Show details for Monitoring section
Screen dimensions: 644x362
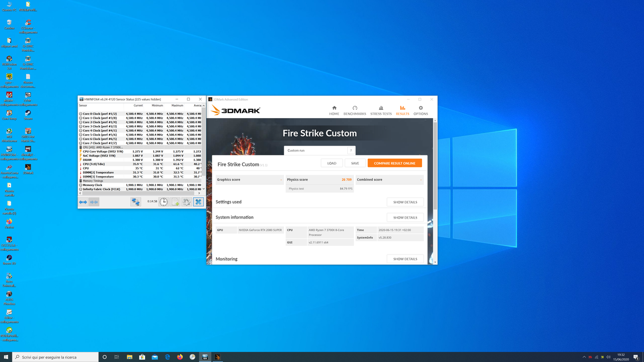[405, 258]
